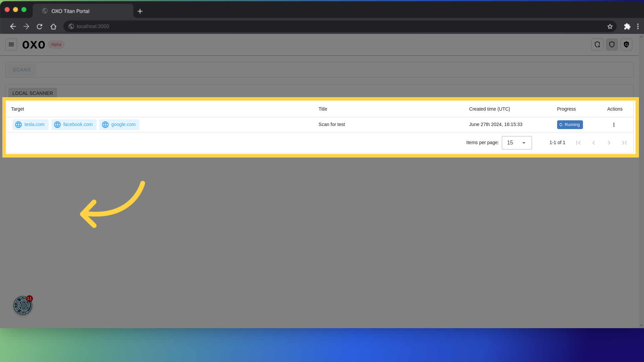Click the next page navigation arrow
644x362 pixels.
tap(609, 143)
